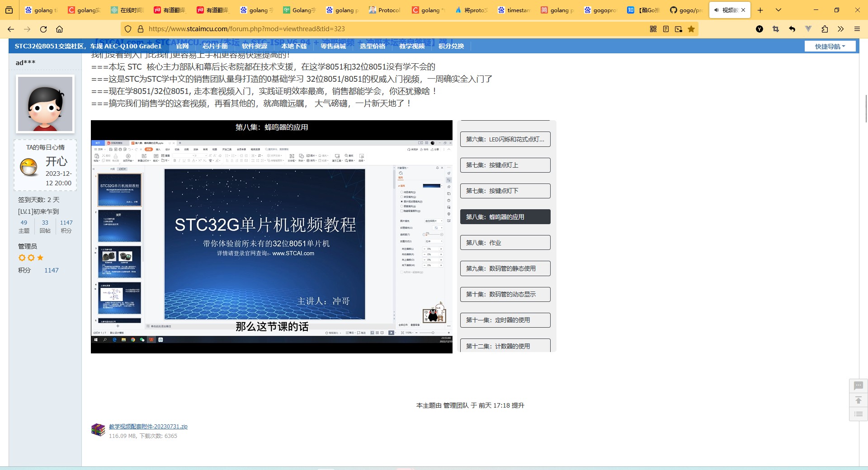This screenshot has height=470, width=868.
Task: Expand the 快捷导航 quick navigation dropdown
Action: point(830,46)
